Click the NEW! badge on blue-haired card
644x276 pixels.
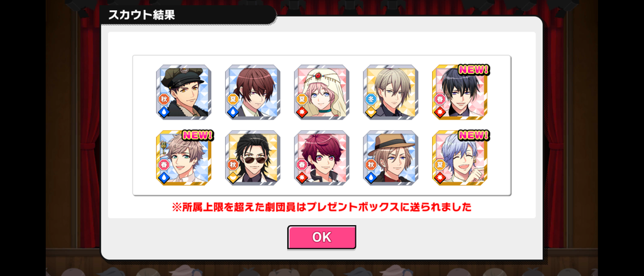coord(474,136)
